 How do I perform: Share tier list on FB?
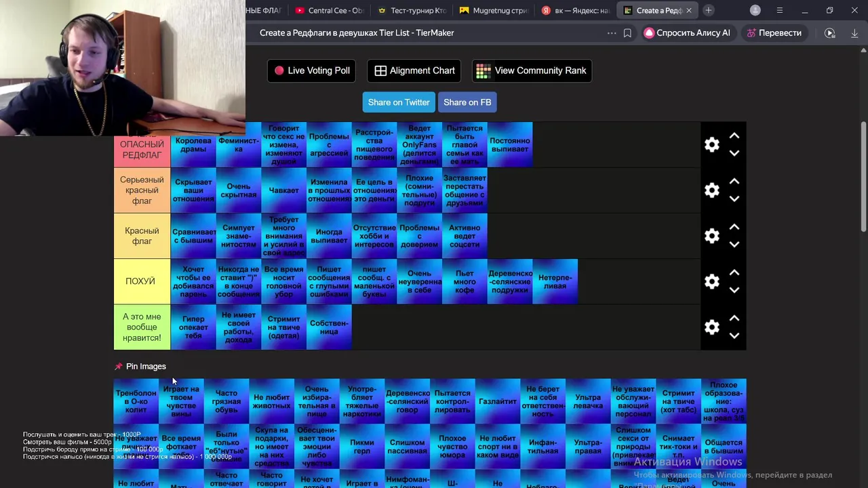467,102
